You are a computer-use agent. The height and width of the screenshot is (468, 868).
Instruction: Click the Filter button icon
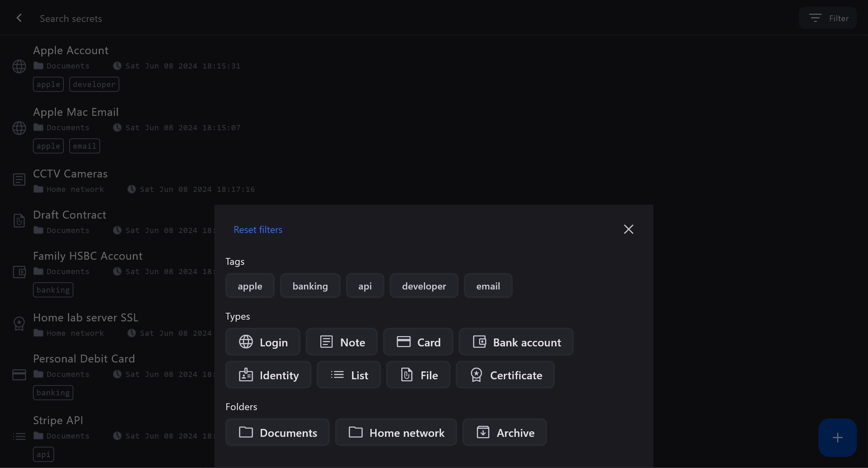(815, 18)
